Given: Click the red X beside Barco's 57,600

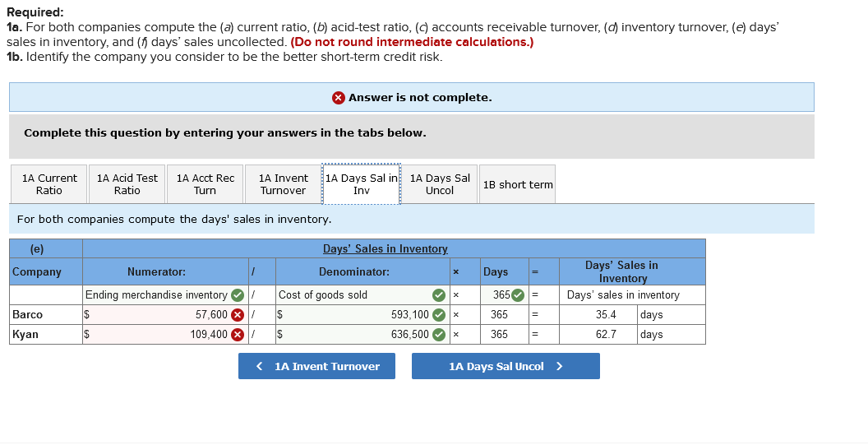Looking at the screenshot, I should 238,315.
